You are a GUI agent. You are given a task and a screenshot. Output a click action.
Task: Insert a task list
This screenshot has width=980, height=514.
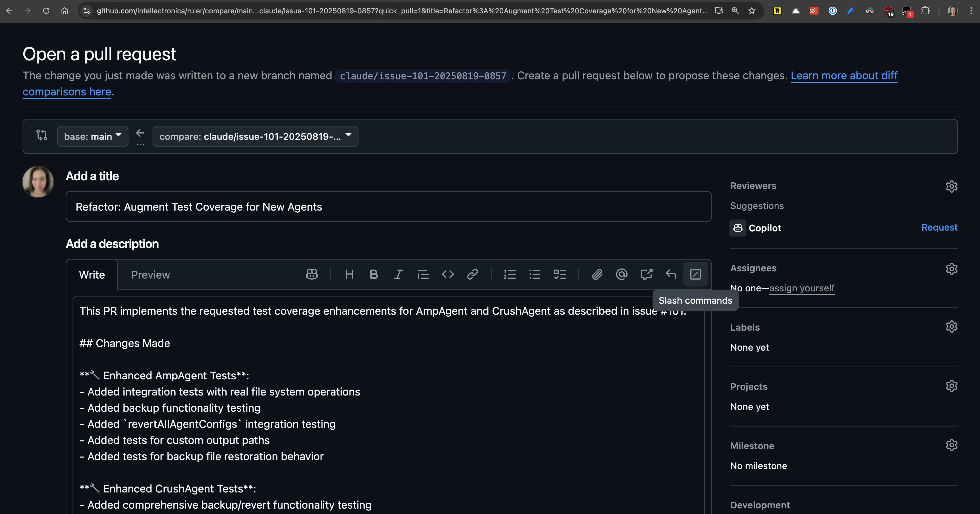pos(559,274)
